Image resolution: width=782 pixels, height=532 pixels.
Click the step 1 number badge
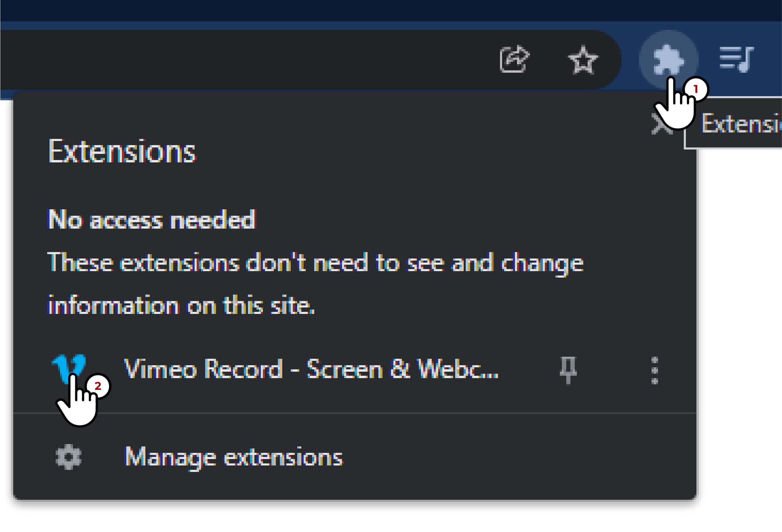pos(696,89)
